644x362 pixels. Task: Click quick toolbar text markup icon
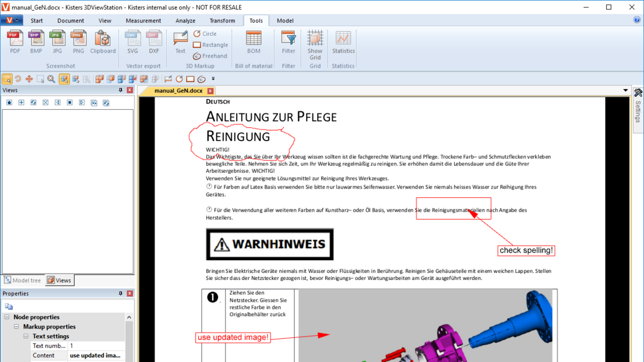click(x=168, y=79)
